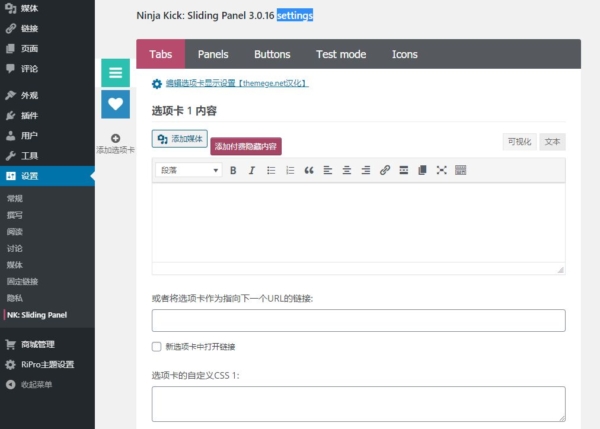600x429 pixels.
Task: Enter distraction-free fullscreen mode
Action: point(442,170)
